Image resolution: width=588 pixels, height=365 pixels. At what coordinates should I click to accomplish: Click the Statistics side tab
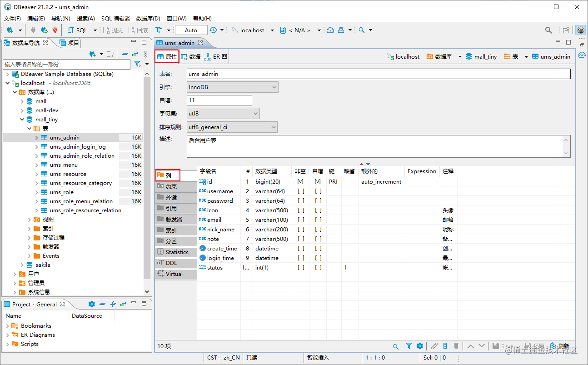[176, 252]
